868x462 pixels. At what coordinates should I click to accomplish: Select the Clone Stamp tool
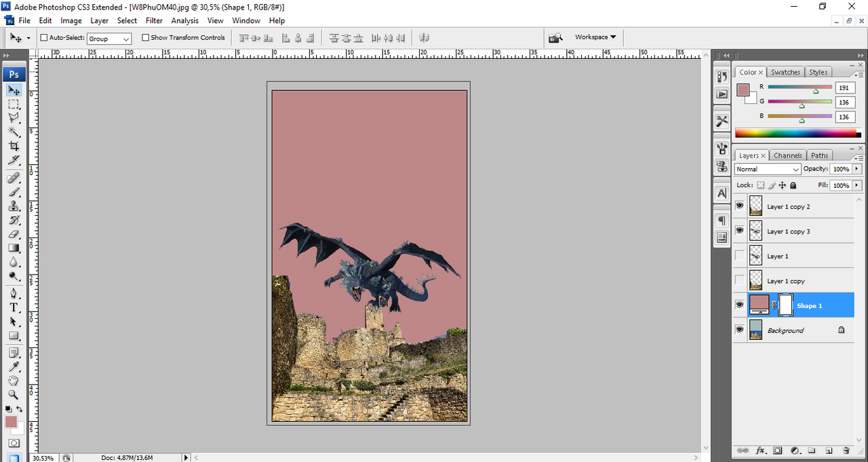14,206
